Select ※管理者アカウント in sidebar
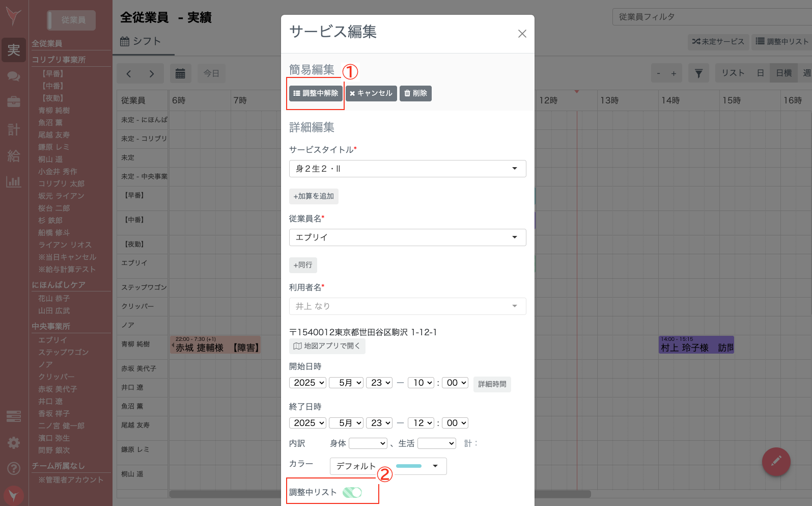This screenshot has width=812, height=506. click(x=71, y=480)
